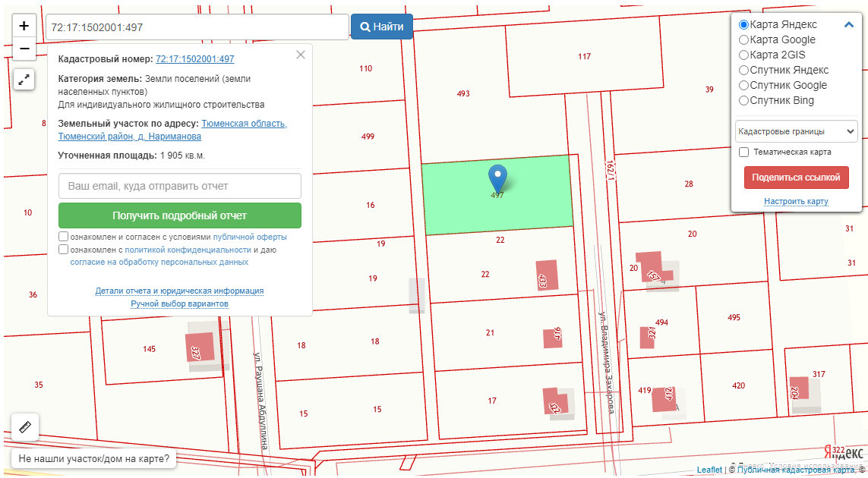Click Не нашли участок/дом на карте button
Image resolution: width=868 pixels, height=478 pixels.
click(x=93, y=458)
